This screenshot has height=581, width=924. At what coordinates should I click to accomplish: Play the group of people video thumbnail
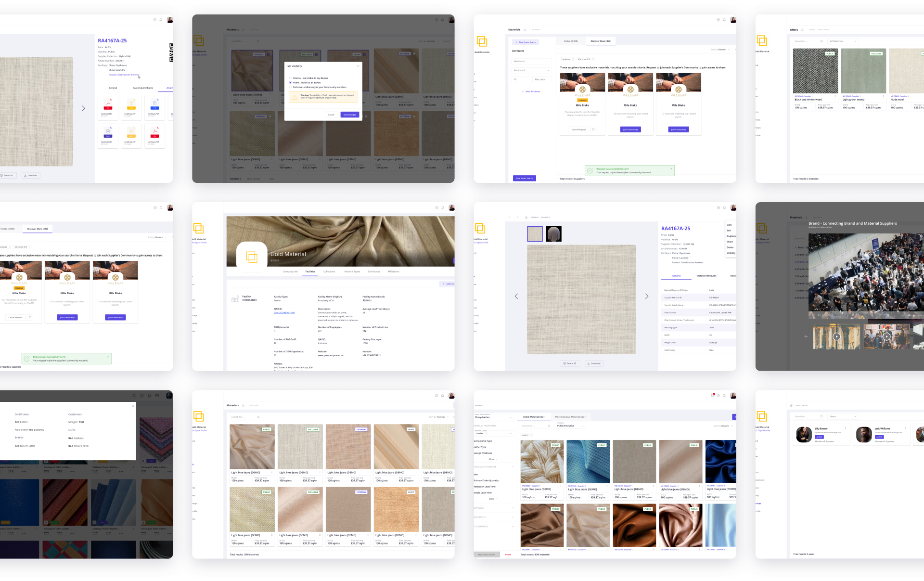click(x=886, y=336)
